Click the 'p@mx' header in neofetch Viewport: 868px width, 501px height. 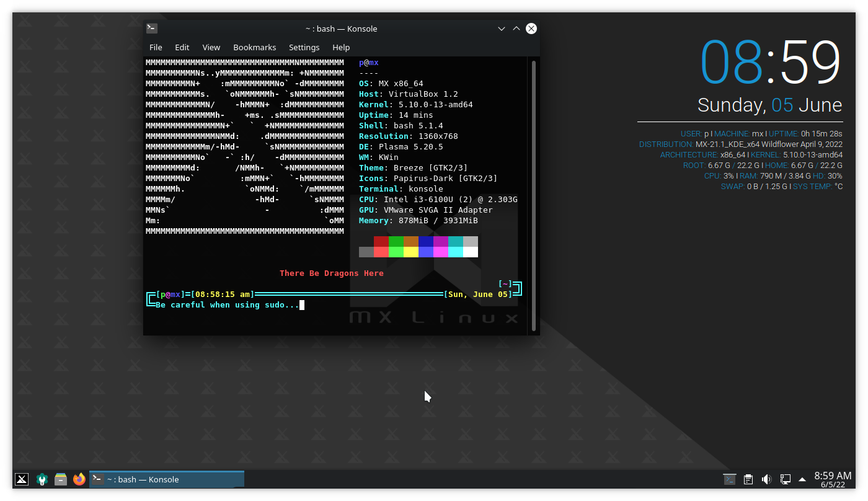tap(369, 63)
